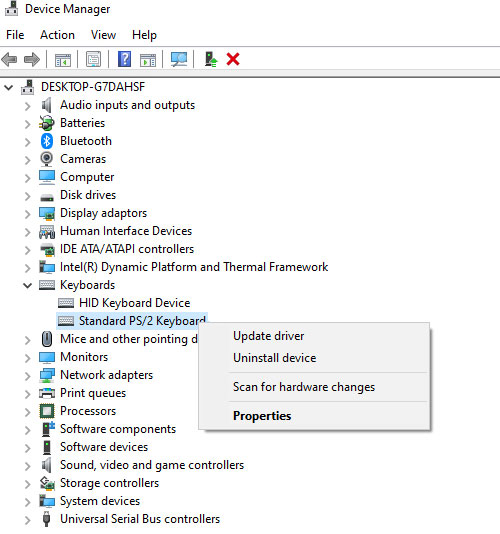Image resolution: width=500 pixels, height=534 pixels.
Task: Select the Software devices row
Action: click(x=104, y=447)
